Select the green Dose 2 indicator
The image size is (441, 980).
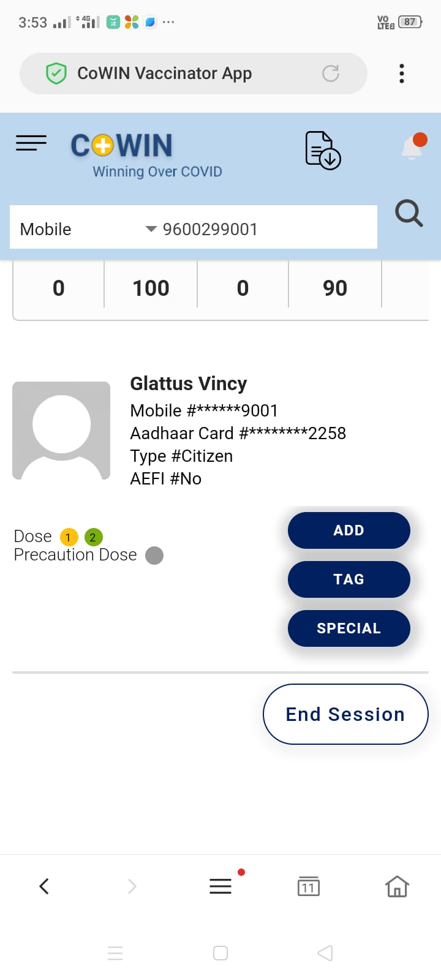pyautogui.click(x=93, y=537)
